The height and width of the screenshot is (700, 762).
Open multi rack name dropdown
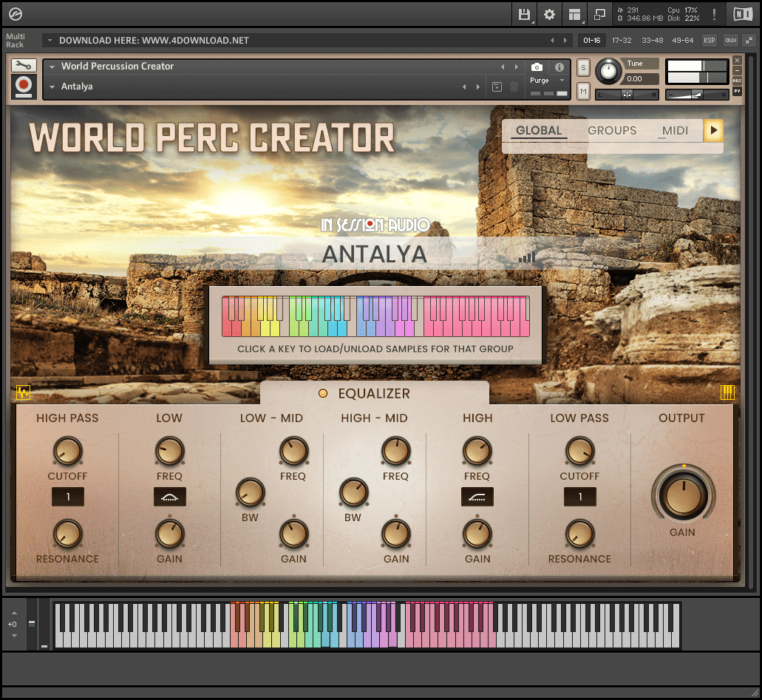point(50,41)
